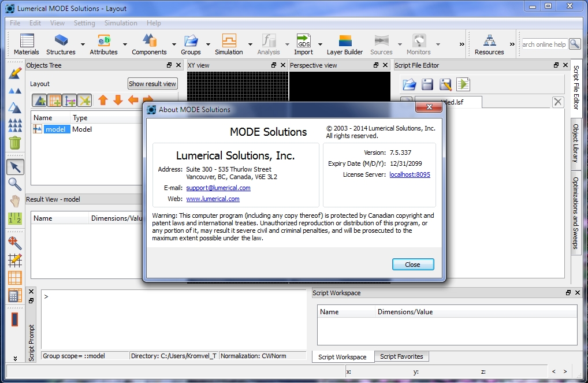
Task: Expand left toolbar overflow chevron
Action: click(15, 359)
